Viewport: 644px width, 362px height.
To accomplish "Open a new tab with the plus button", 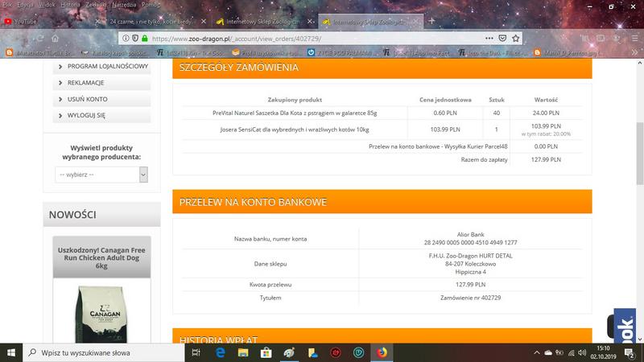I will point(431,21).
